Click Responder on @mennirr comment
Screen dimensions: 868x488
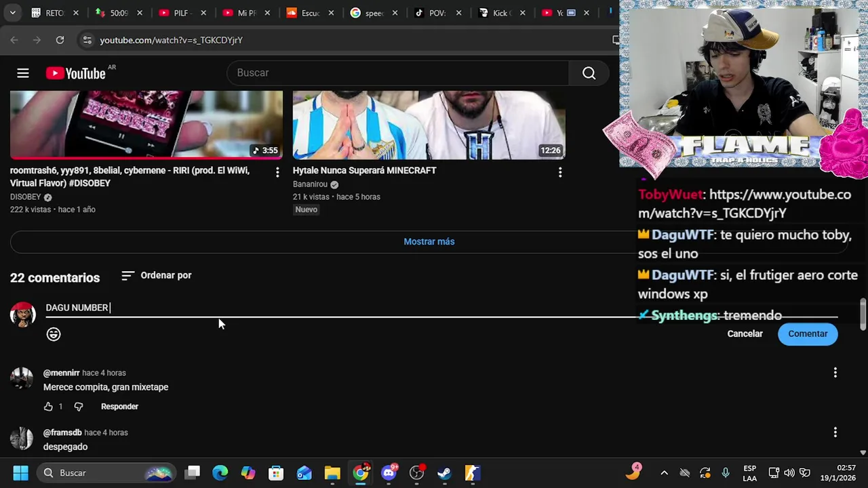[119, 407]
